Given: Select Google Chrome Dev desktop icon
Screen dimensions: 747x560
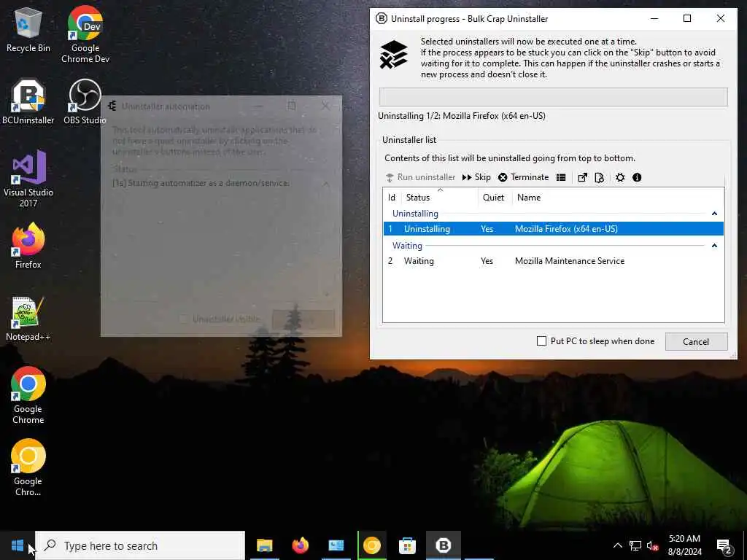Looking at the screenshot, I should 85,34.
